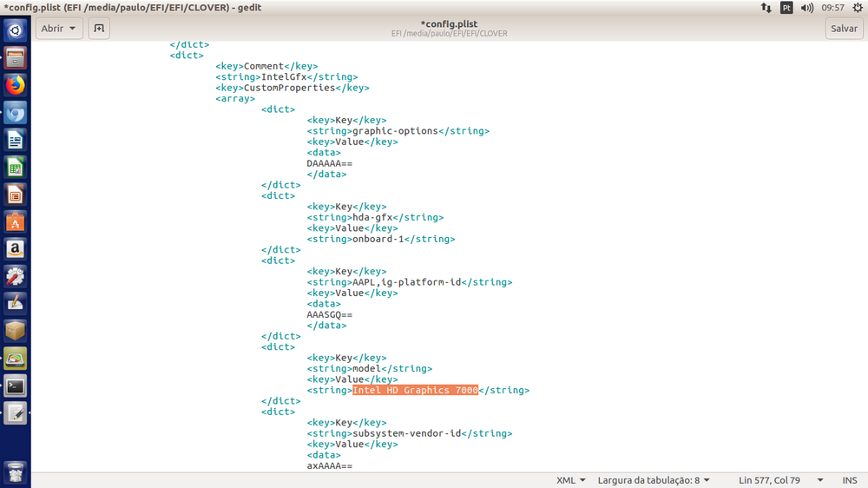This screenshot has width=868, height=488.
Task: Open the Abrir file dropdown
Action: pyautogui.click(x=59, y=28)
